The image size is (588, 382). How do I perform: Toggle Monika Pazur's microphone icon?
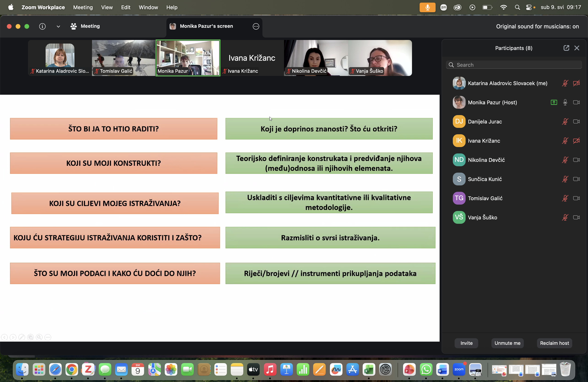pos(565,102)
